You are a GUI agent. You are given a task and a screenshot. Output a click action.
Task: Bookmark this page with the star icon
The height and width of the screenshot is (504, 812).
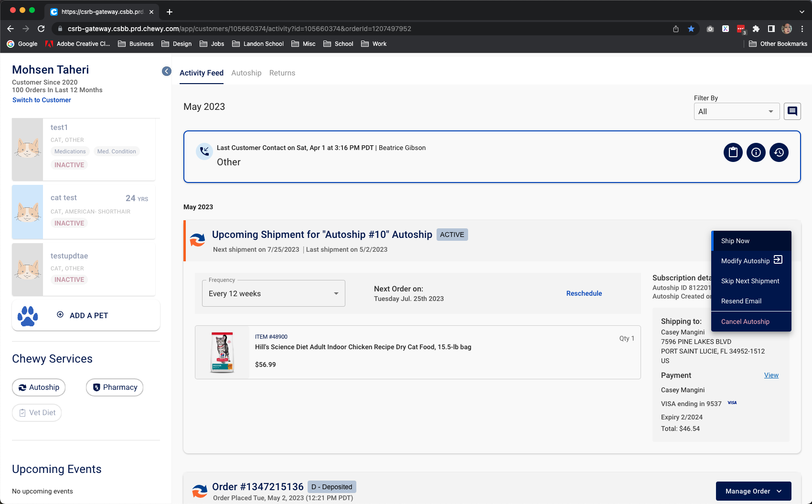691,29
